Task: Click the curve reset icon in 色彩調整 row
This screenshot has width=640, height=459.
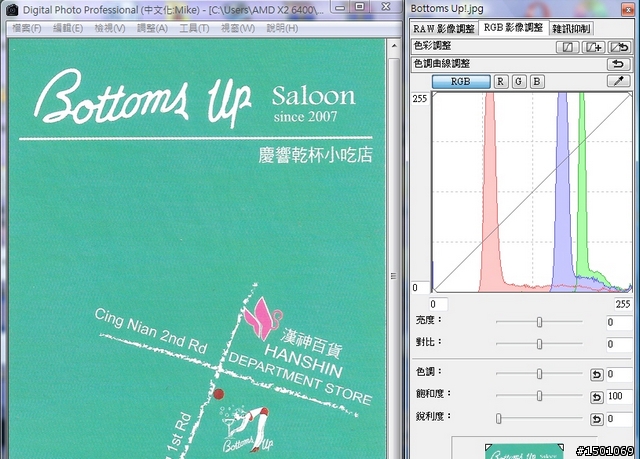Action: click(x=619, y=47)
